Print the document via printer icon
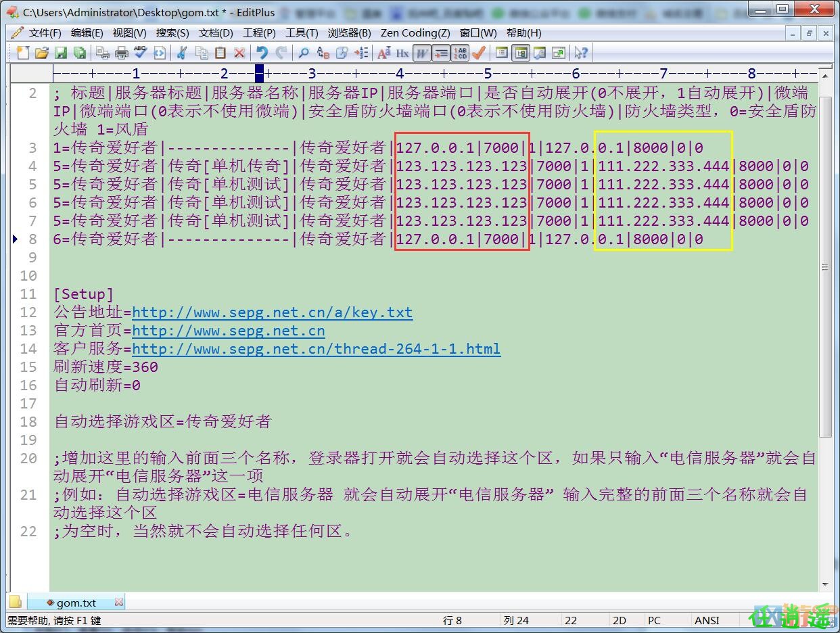The width and height of the screenshot is (840, 633). pos(122,53)
